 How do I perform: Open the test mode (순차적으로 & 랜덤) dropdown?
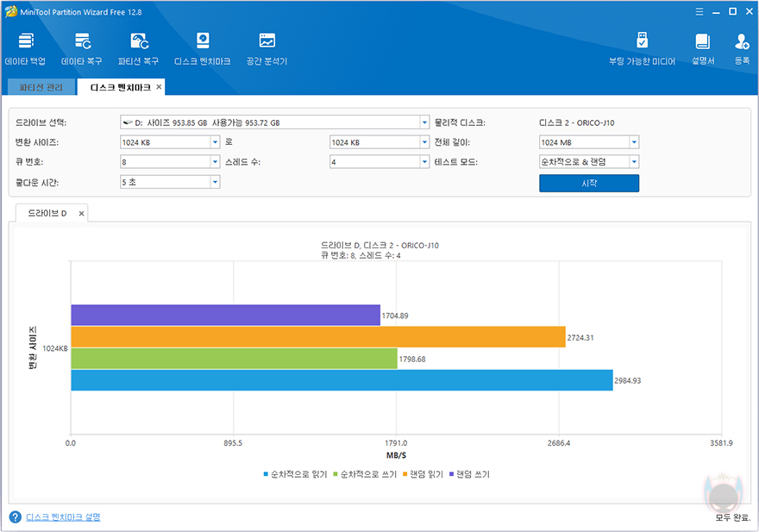(634, 162)
